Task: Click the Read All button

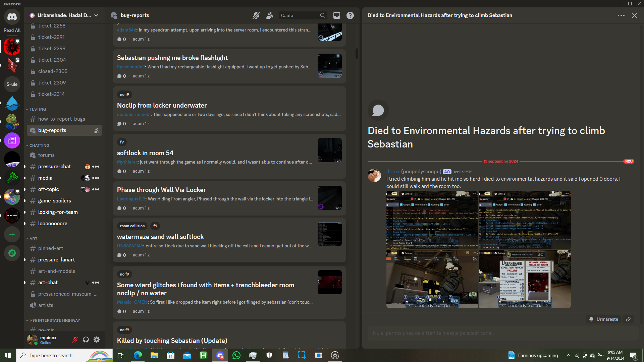Action: tap(12, 30)
